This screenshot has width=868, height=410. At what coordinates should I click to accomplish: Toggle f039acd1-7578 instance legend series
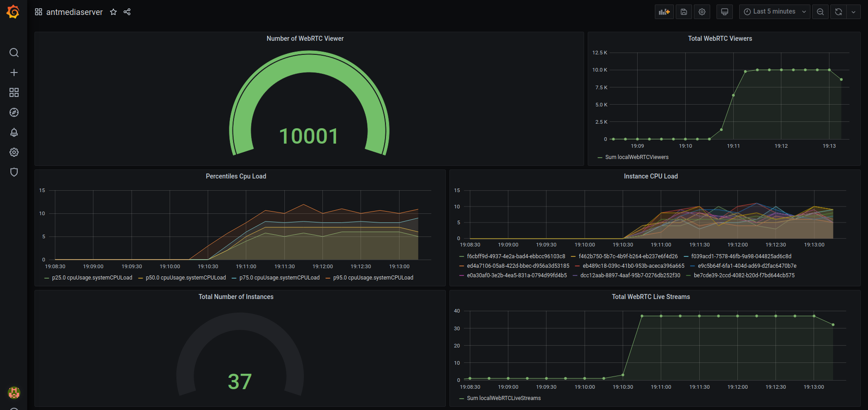[x=741, y=256]
